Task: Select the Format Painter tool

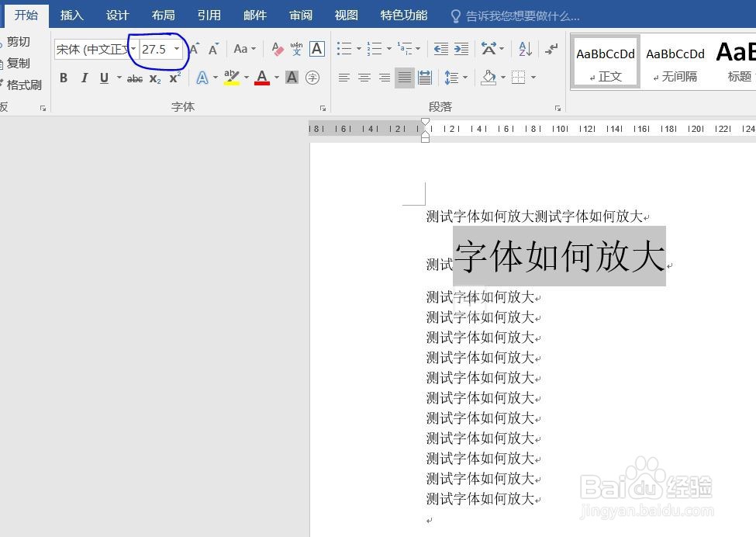Action: (x=23, y=85)
